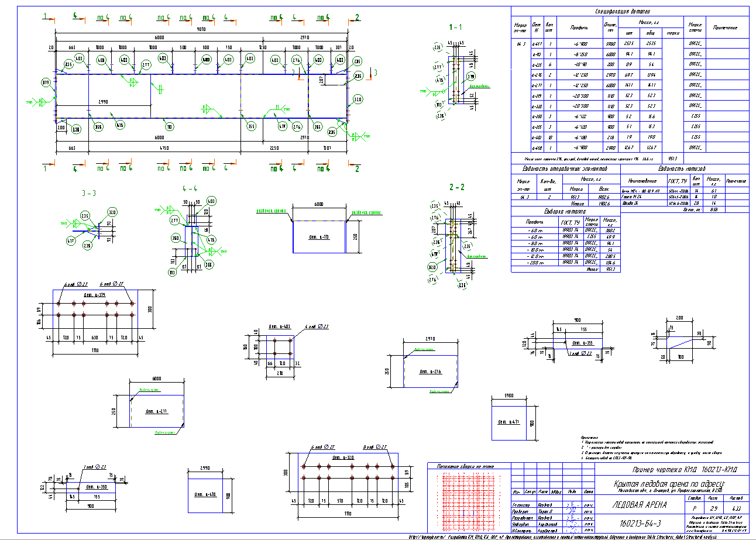Viewport: 756px width, 540px height.
Task: Click the 'Ведомость метизов' table heading
Action: (x=683, y=168)
